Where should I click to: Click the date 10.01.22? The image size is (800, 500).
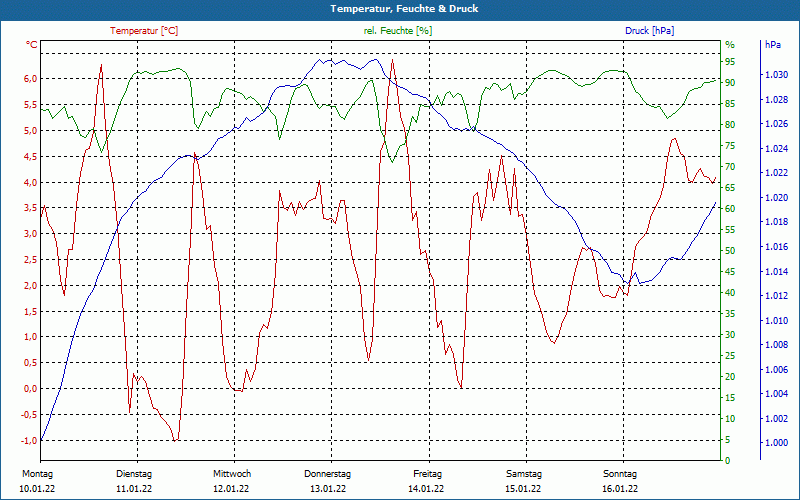click(37, 489)
